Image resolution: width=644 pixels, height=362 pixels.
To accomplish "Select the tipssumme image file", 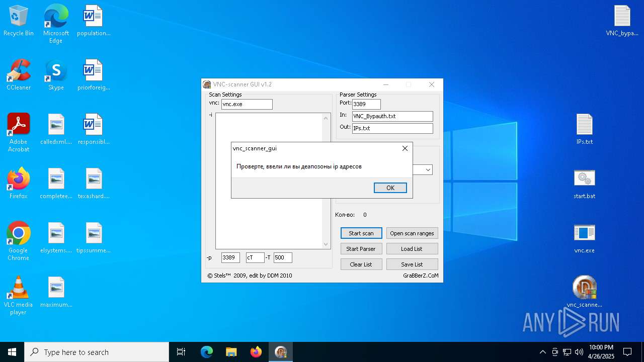I will [94, 238].
